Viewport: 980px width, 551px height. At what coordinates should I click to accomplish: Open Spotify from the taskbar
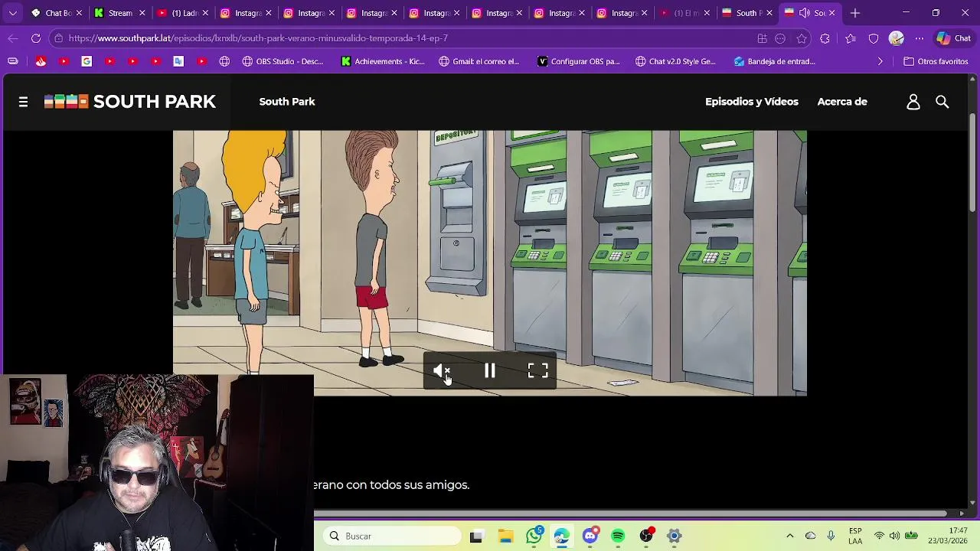(618, 536)
